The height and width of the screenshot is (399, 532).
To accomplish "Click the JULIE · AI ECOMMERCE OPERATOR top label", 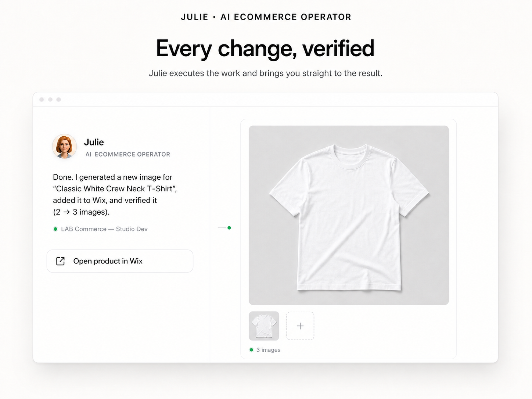I will coord(266,17).
